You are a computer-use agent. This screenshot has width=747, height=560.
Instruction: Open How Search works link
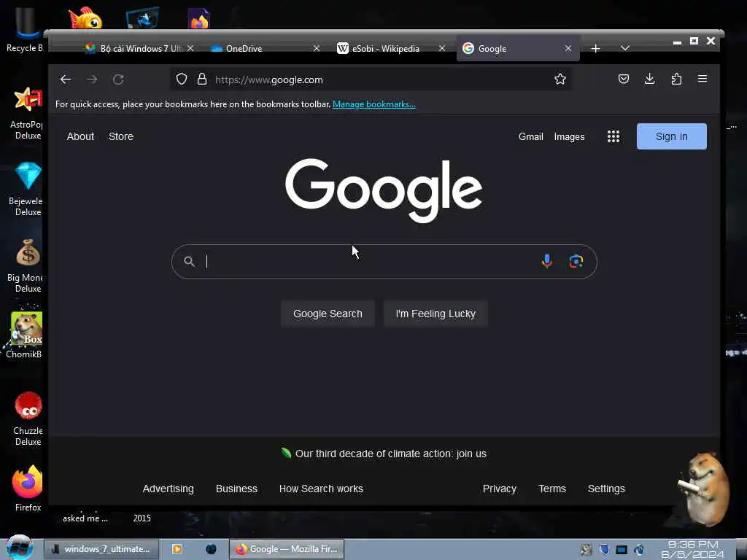[x=321, y=489]
